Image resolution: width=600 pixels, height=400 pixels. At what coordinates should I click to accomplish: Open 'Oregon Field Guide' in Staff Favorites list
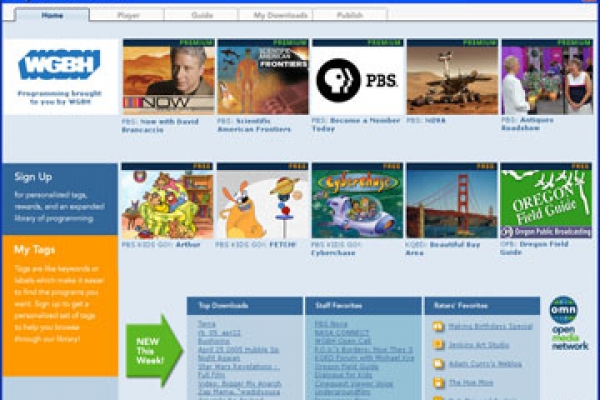(x=346, y=366)
